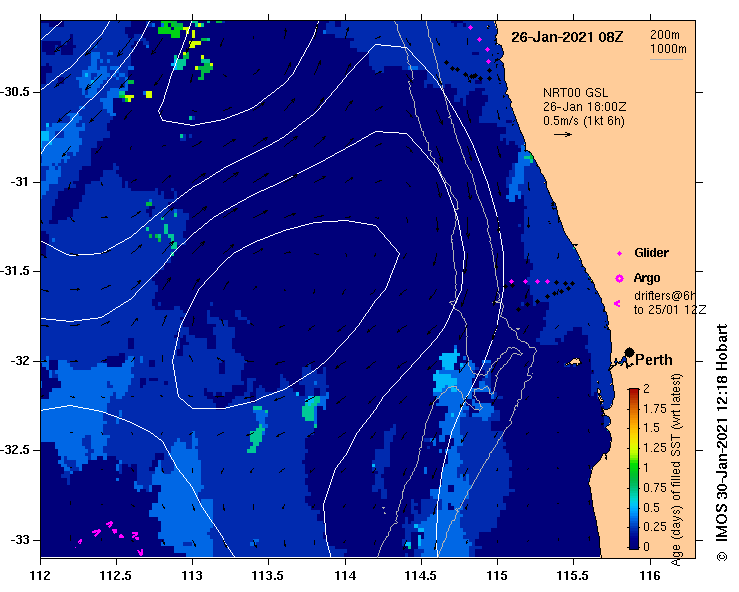
Task: Click the 26-Jan 18:00Z timestamp text
Action: [x=584, y=107]
